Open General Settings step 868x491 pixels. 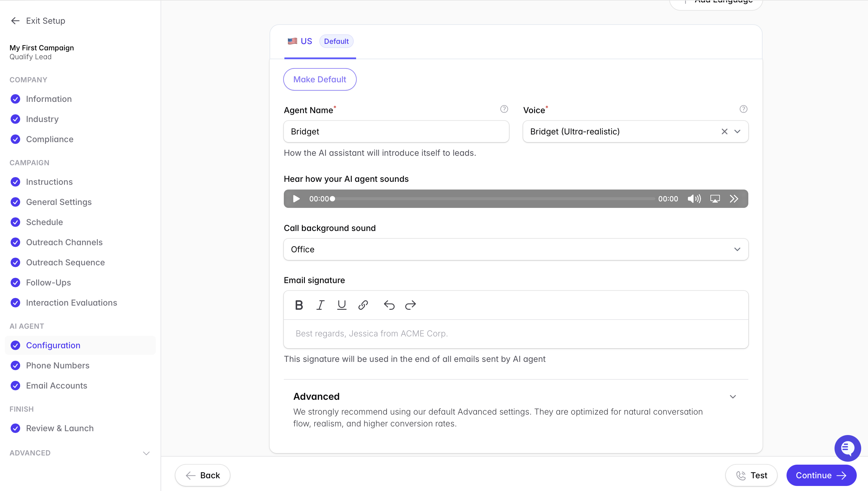(59, 202)
